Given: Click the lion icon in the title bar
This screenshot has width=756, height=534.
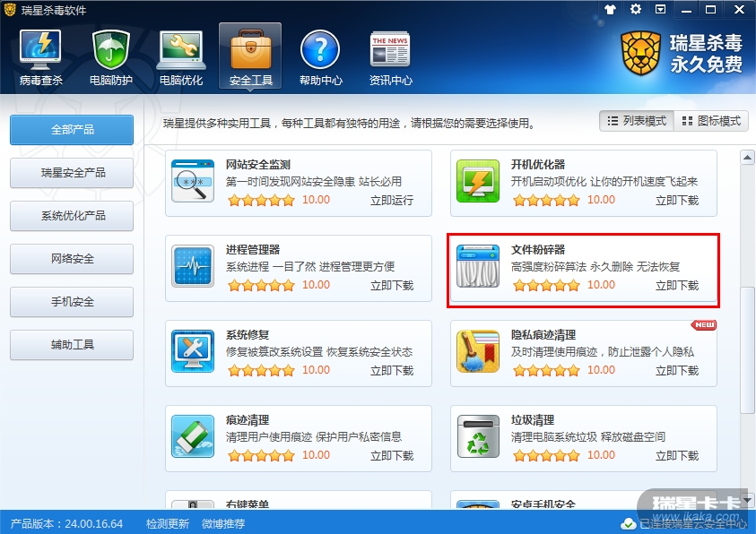Looking at the screenshot, I should (10, 10).
